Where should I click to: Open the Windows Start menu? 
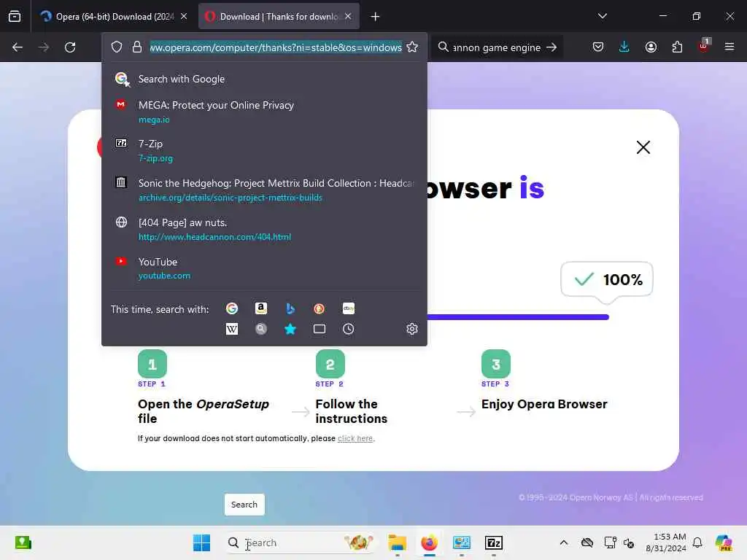201,542
